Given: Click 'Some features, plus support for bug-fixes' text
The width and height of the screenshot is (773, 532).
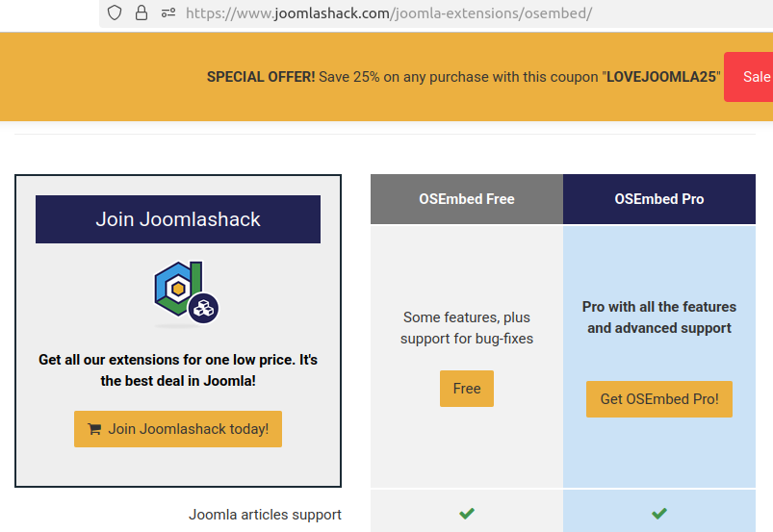Looking at the screenshot, I should click(x=466, y=328).
